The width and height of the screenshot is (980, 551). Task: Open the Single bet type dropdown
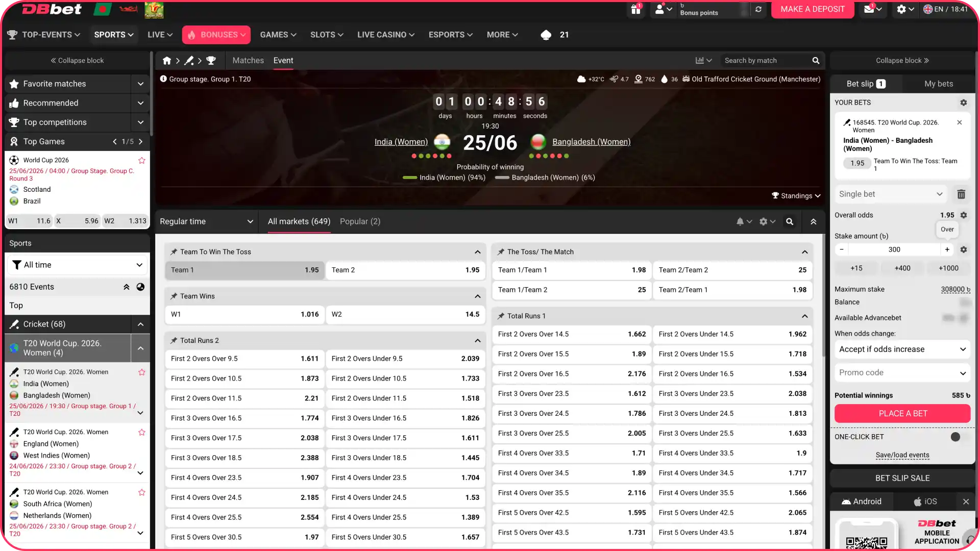click(891, 194)
